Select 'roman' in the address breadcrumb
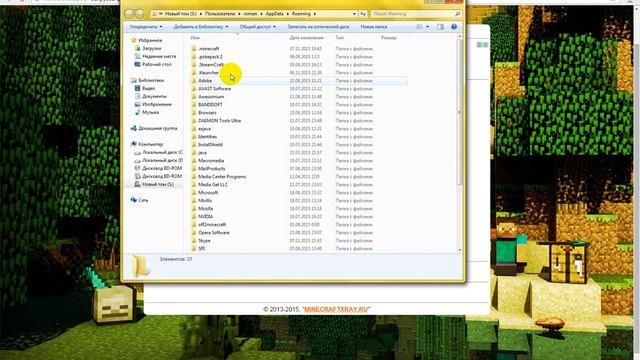The width and height of the screenshot is (640, 360). pyautogui.click(x=250, y=14)
